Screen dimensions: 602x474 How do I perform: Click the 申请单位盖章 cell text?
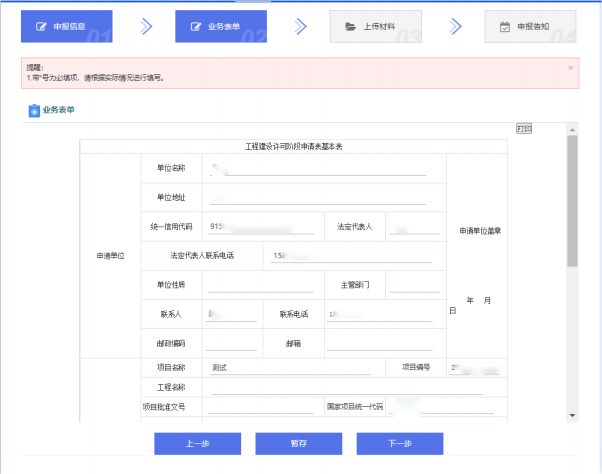pyautogui.click(x=480, y=231)
